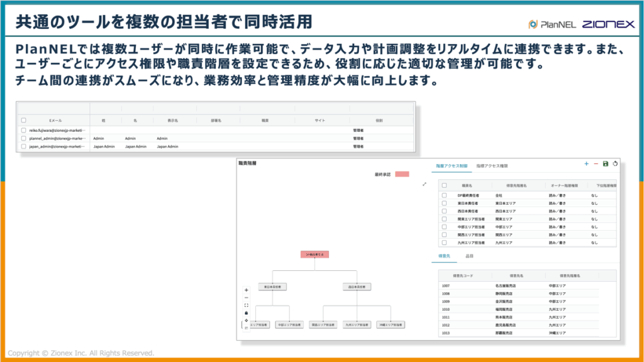This screenshot has height=362, width=644.
Task: Fit the hierarchy chart to view
Action: [247, 305]
